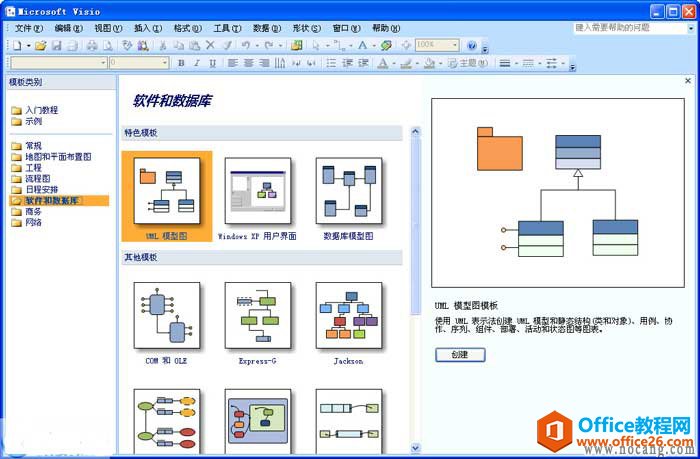
Task: Pick the Fill Color bucket swatch
Action: click(x=429, y=63)
